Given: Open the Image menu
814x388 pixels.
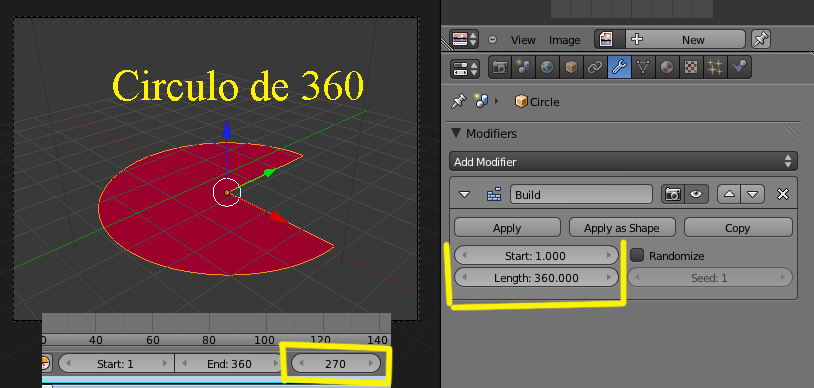Looking at the screenshot, I should click(x=565, y=40).
